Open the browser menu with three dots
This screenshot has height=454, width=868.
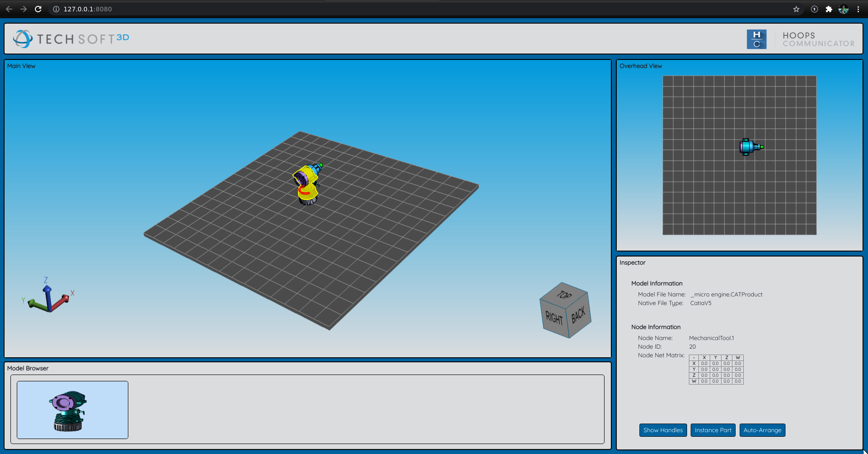point(858,9)
